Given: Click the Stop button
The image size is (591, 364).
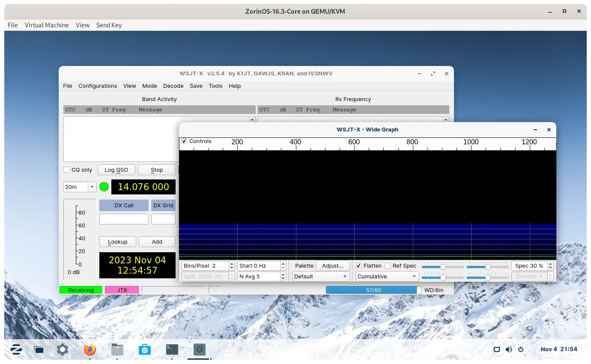Looking at the screenshot, I should 157,170.
